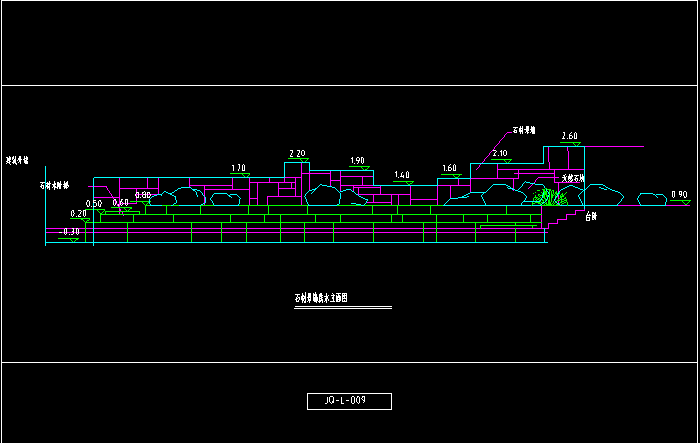The height and width of the screenshot is (443, 700).
Task: Select the 0.50 elevation text
Action: pyautogui.click(x=94, y=204)
